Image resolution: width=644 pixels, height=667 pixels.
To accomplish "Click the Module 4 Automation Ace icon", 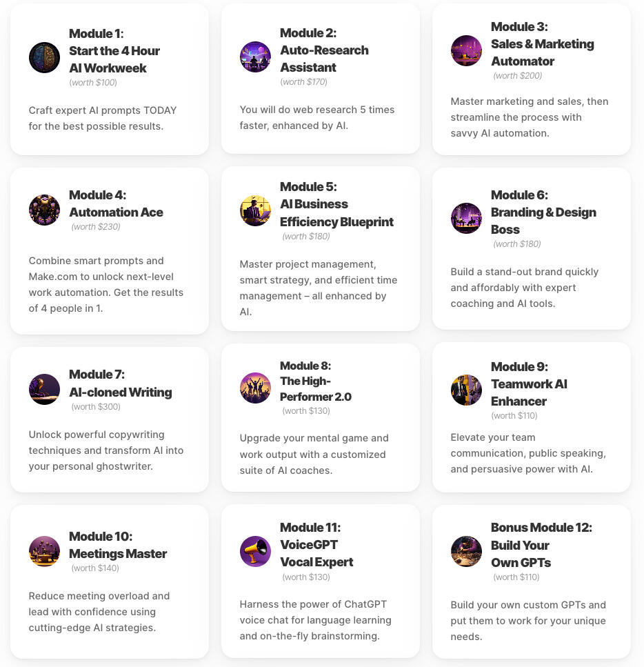I will click(44, 210).
